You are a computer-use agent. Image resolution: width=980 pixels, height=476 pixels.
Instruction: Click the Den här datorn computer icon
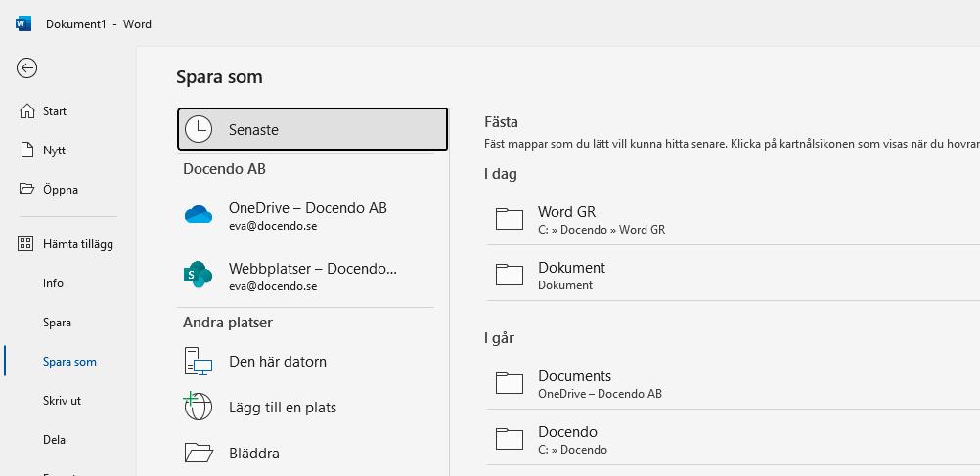(199, 361)
